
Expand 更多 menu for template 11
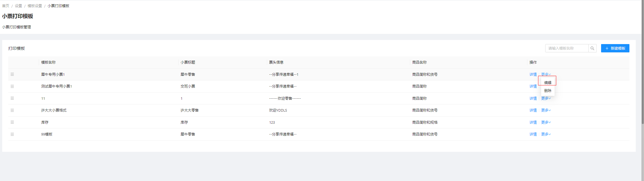[546, 98]
